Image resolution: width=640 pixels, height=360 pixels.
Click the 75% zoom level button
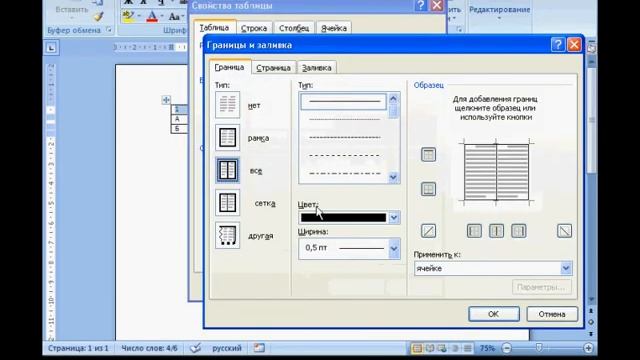(487, 348)
